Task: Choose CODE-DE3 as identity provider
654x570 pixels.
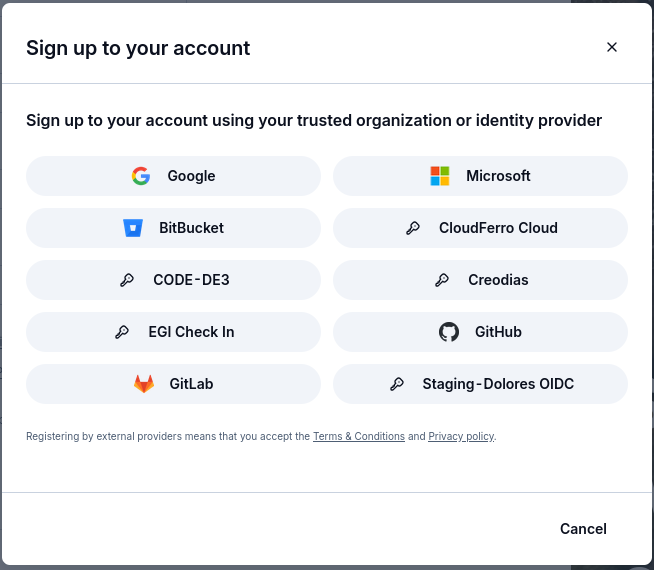Action: [x=173, y=280]
